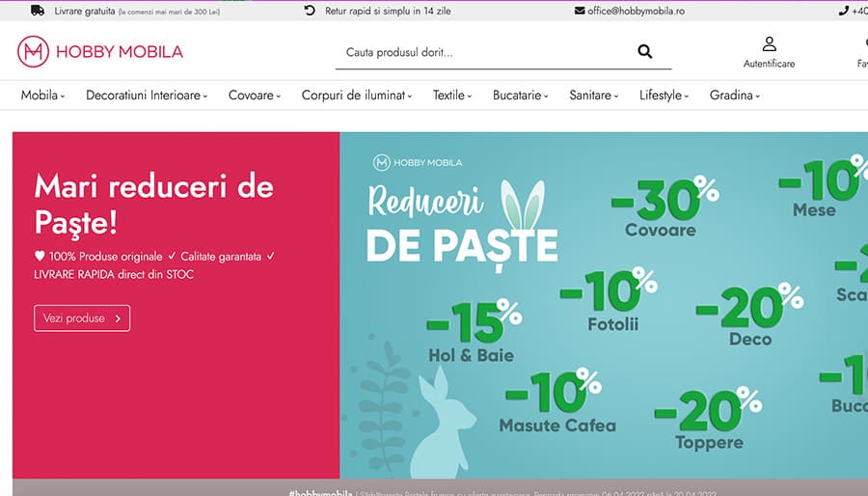Image resolution: width=868 pixels, height=496 pixels.
Task: Click the -15% Hol & Baie offer
Action: pyautogui.click(x=474, y=331)
